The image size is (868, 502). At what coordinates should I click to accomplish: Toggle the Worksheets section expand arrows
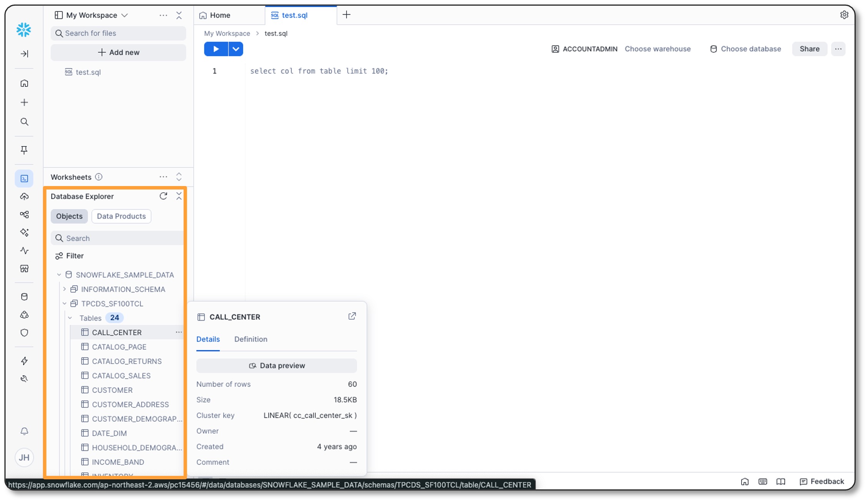click(x=179, y=177)
